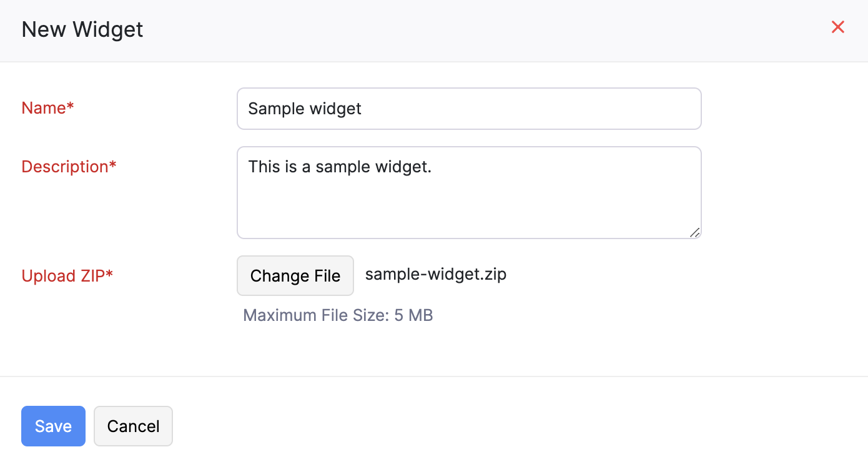Open the file picker using Change File
This screenshot has width=868, height=472.
coord(295,275)
